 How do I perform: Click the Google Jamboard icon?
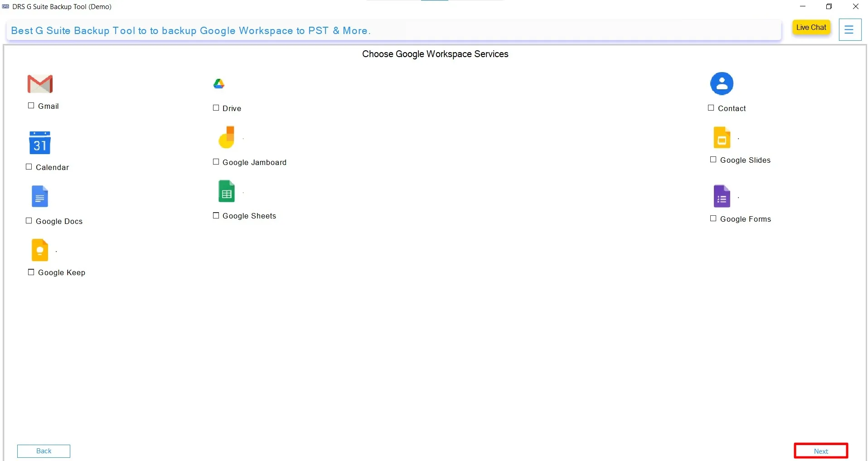coord(227,137)
